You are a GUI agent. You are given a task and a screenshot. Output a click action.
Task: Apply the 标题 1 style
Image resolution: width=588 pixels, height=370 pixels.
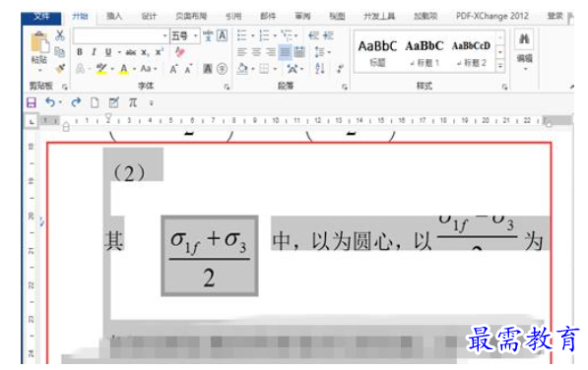pos(425,53)
